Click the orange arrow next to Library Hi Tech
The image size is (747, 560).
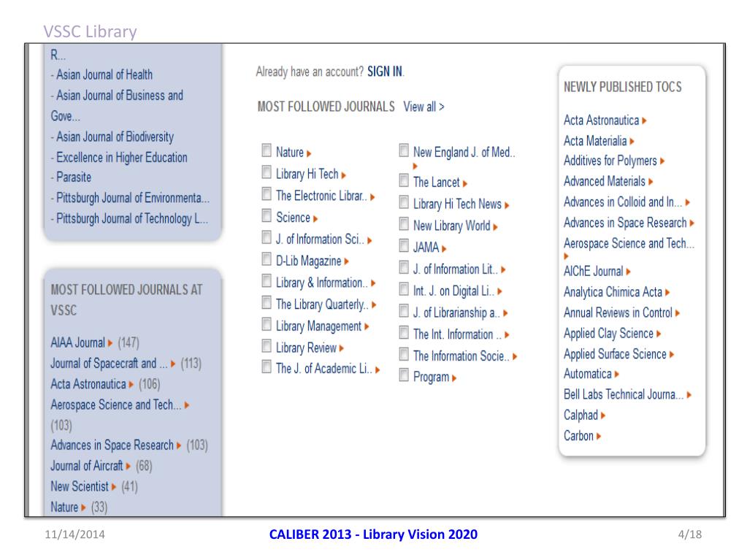click(343, 175)
